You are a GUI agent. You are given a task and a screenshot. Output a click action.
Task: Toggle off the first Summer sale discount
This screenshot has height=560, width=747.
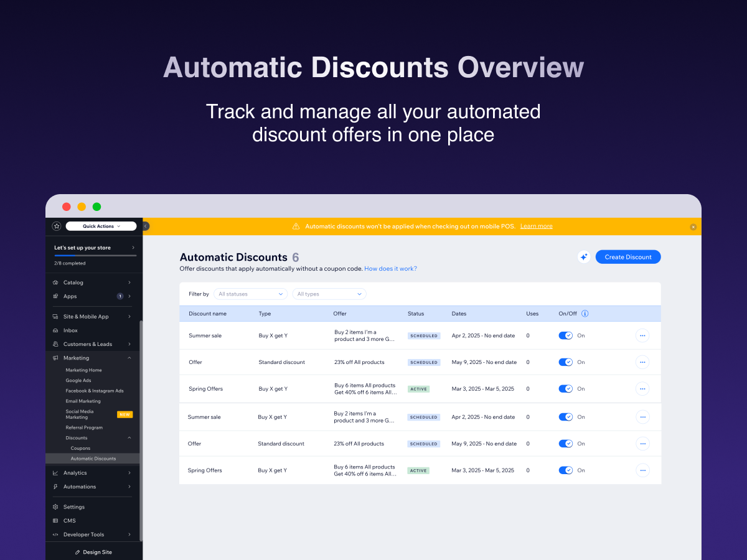pos(565,335)
